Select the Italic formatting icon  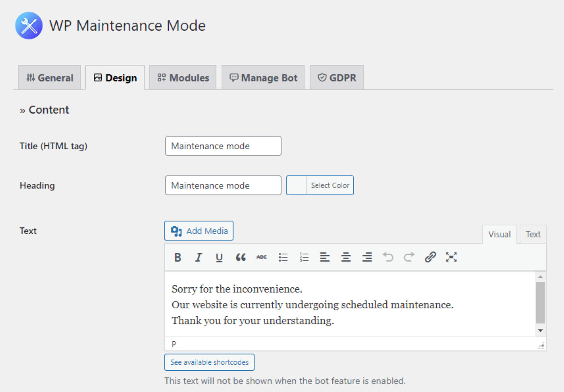(198, 257)
